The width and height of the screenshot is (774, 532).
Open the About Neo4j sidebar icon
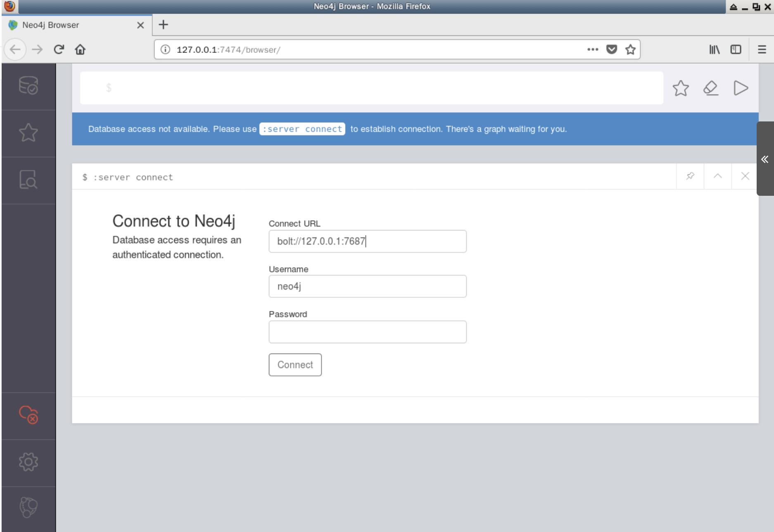point(28,508)
